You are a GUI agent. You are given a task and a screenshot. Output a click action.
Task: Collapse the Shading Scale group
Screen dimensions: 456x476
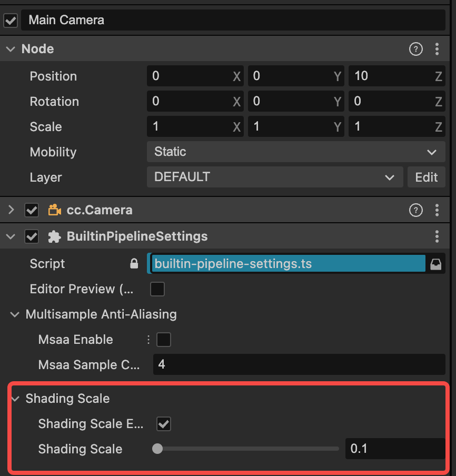tap(15, 399)
